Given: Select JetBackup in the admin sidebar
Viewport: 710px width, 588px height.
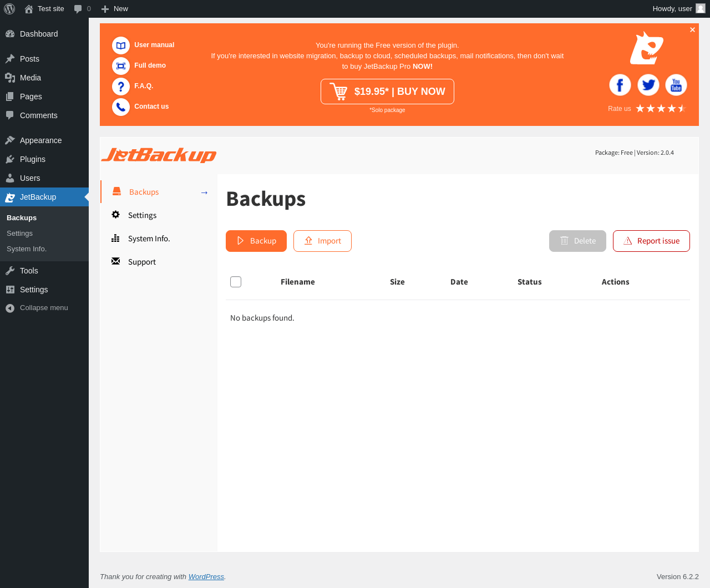Looking at the screenshot, I should (x=44, y=197).
